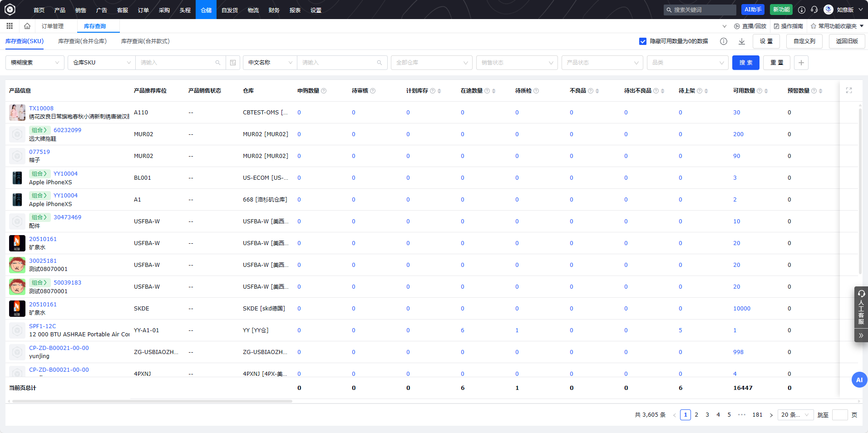Open the page size 20 条 dropdown

pyautogui.click(x=795, y=415)
